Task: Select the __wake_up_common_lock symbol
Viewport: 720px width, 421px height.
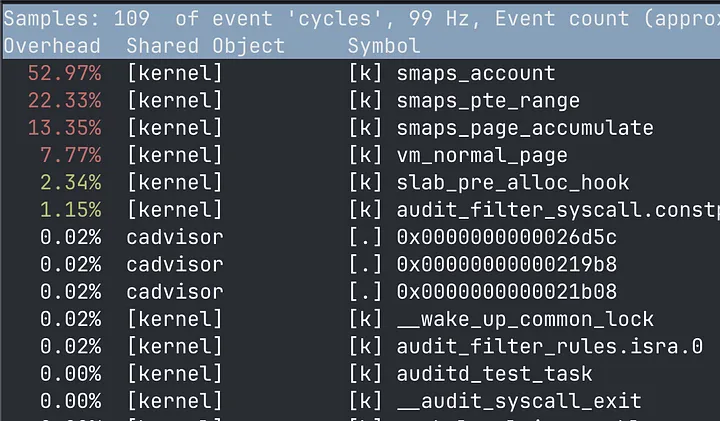Action: coord(525,319)
